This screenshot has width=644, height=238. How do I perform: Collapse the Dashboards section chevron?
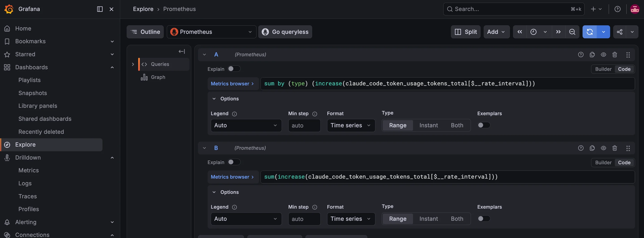click(x=112, y=67)
